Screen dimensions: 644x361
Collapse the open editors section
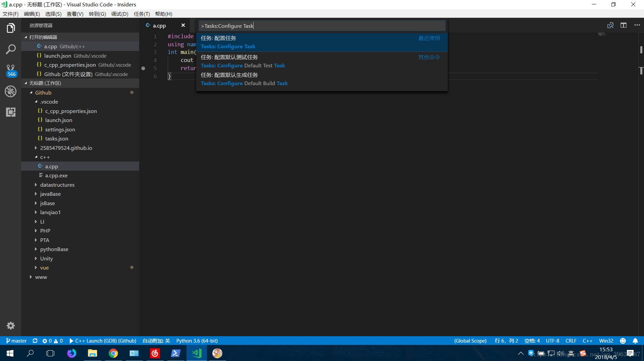pyautogui.click(x=80, y=37)
